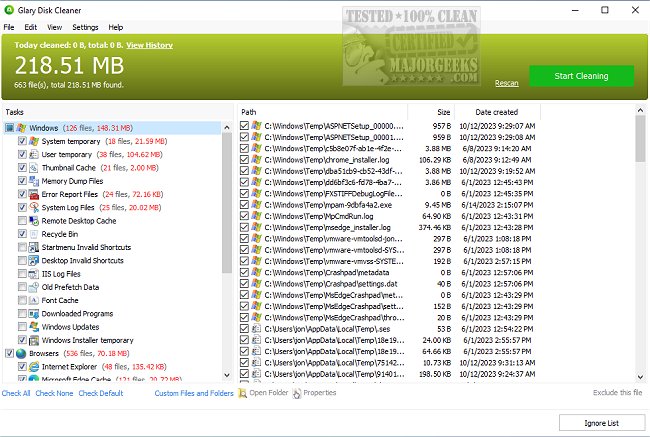Screen dimensions: 650x437
Task: Collapse the Windows tasks group
Action: 9,128
